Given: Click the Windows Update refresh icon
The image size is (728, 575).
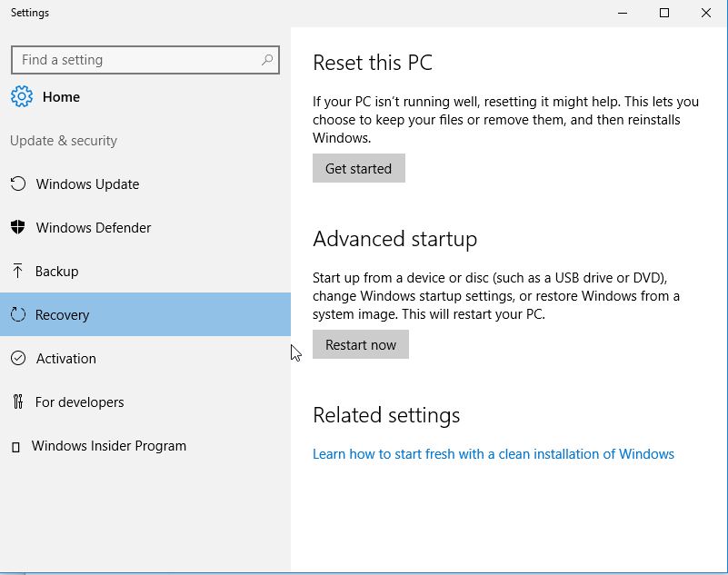Looking at the screenshot, I should pos(18,183).
